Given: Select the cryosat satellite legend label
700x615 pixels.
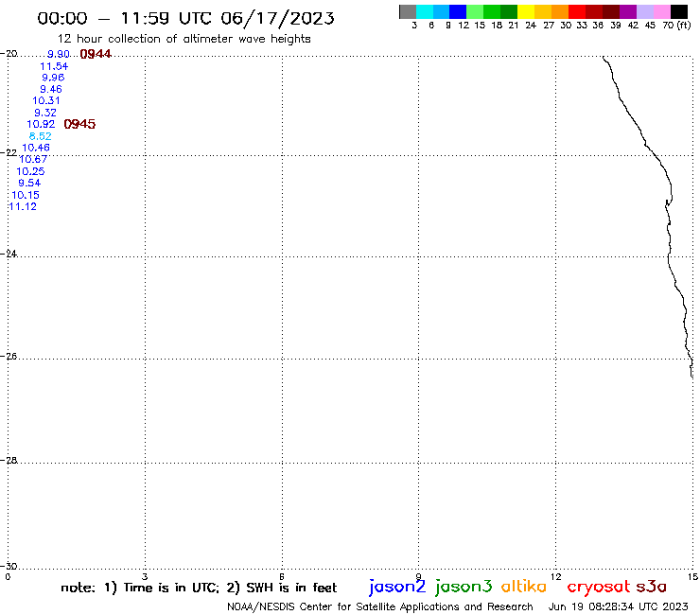Looking at the screenshot, I should (599, 587).
